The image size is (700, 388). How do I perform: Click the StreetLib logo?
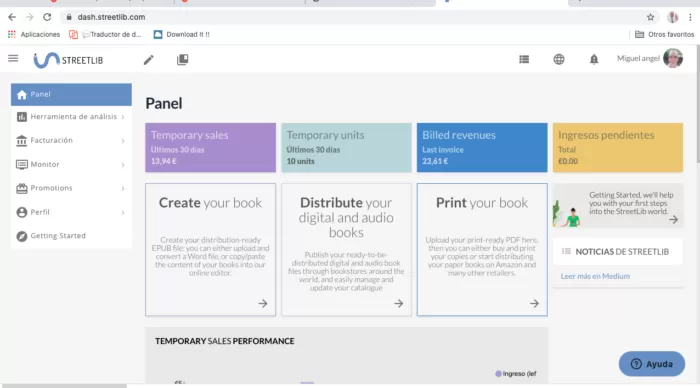coord(68,60)
